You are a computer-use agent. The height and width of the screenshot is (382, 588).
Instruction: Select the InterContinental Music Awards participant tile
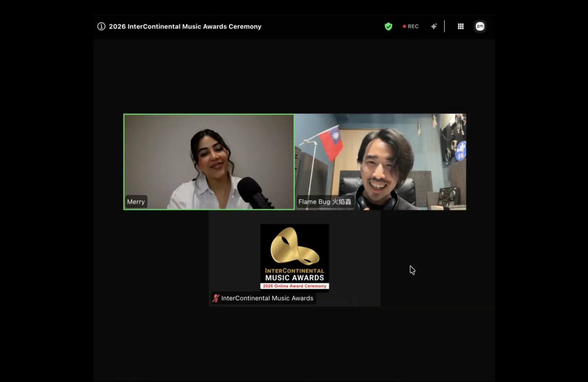click(295, 258)
